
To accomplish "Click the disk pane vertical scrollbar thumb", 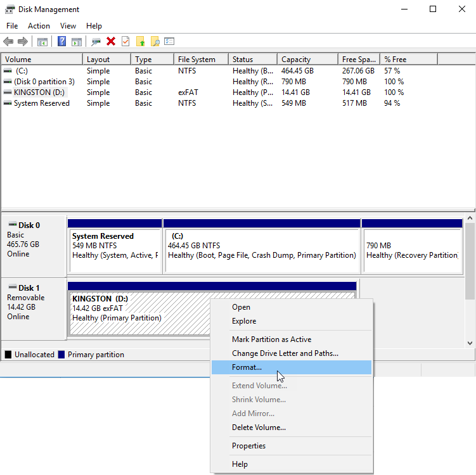I will (470, 261).
